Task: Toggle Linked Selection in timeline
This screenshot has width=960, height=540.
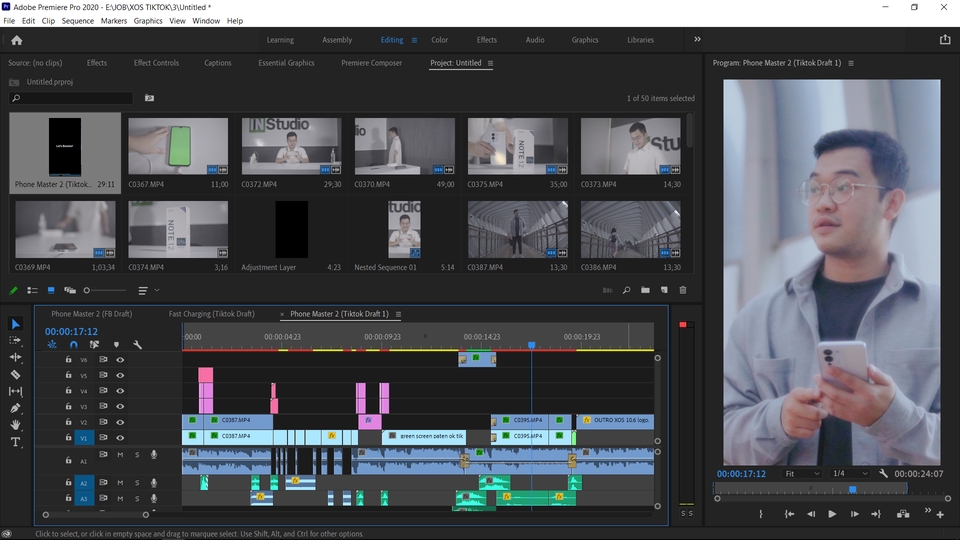Action: tap(94, 345)
